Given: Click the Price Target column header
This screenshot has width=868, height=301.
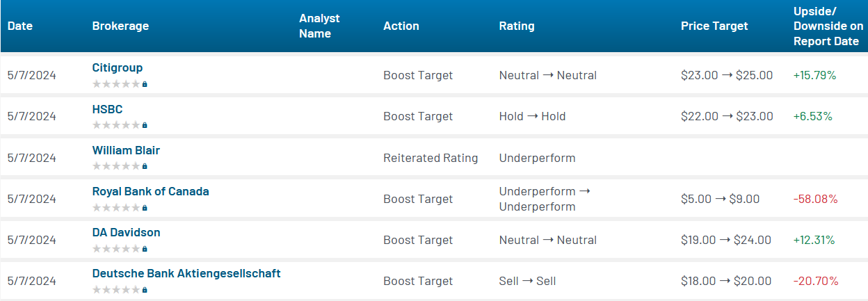Looking at the screenshot, I should click(714, 26).
